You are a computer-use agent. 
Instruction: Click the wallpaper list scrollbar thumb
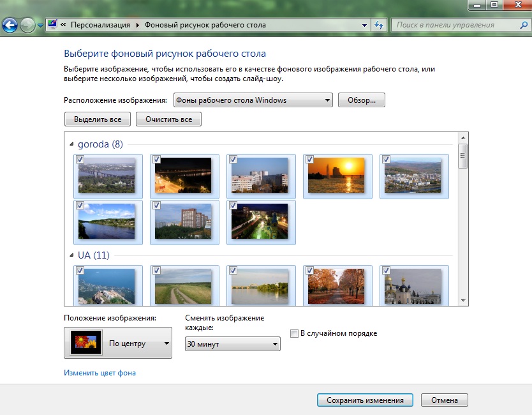point(462,156)
